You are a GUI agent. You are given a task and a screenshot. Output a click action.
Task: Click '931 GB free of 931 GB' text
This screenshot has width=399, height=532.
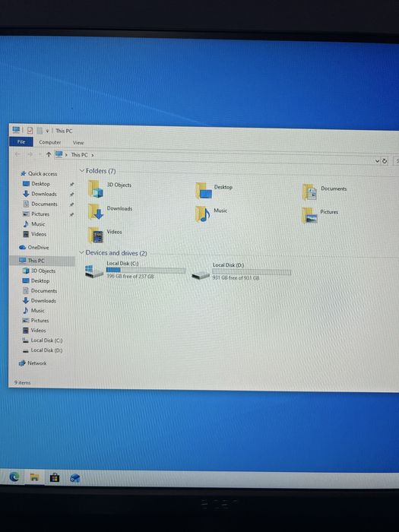point(236,278)
